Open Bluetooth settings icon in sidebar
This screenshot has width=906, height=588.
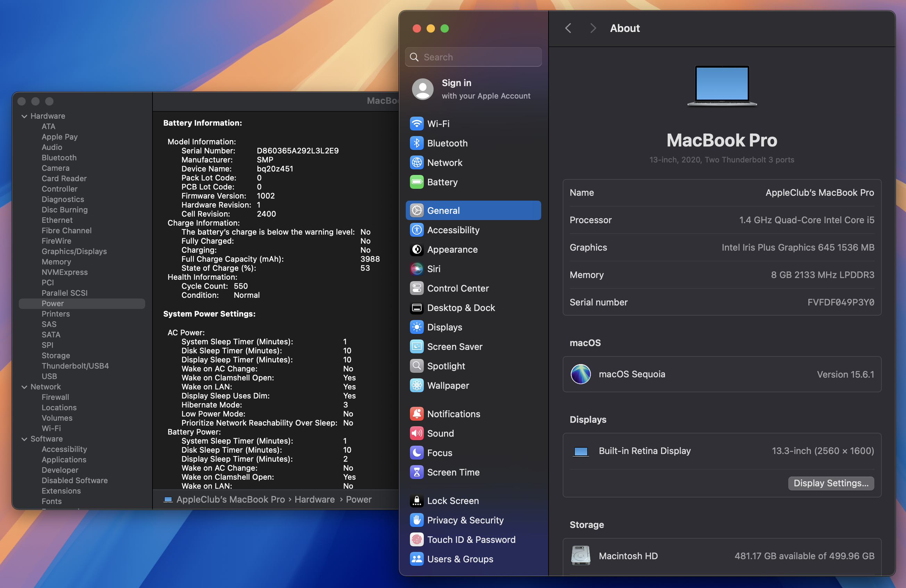[x=417, y=143]
